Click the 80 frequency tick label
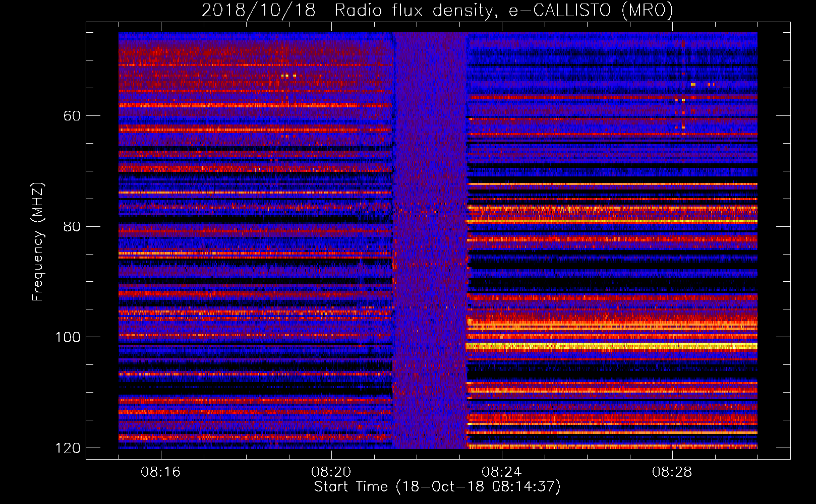 pyautogui.click(x=72, y=226)
